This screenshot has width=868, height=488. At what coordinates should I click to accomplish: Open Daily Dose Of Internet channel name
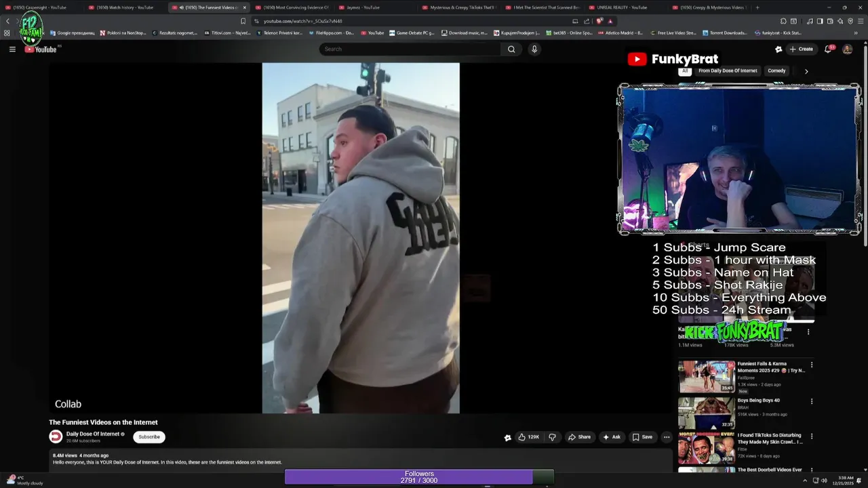pyautogui.click(x=93, y=434)
